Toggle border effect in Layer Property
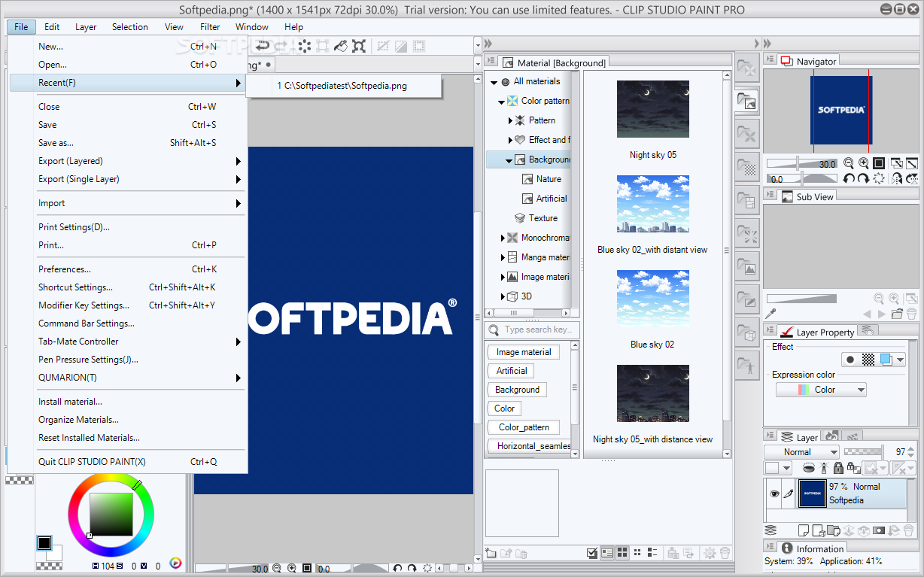Screen dimensions: 924x577 tap(850, 360)
